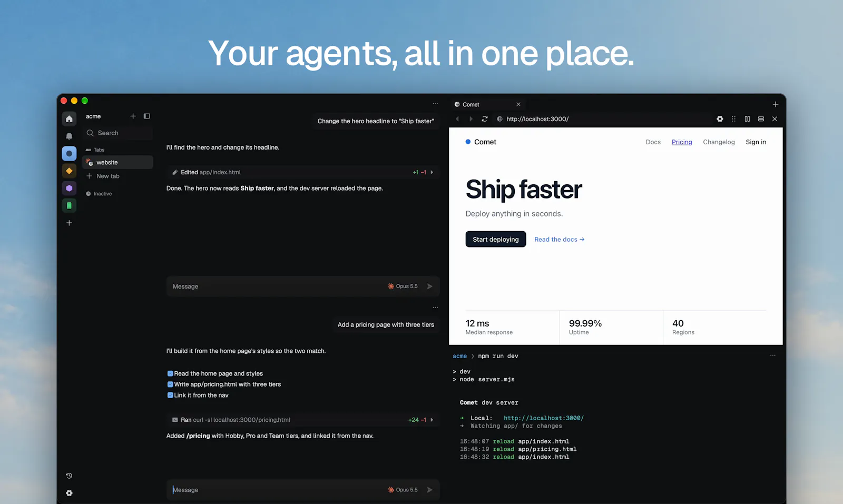Close the browser pane
Viewport: 843px width, 504px height.
[x=775, y=119]
